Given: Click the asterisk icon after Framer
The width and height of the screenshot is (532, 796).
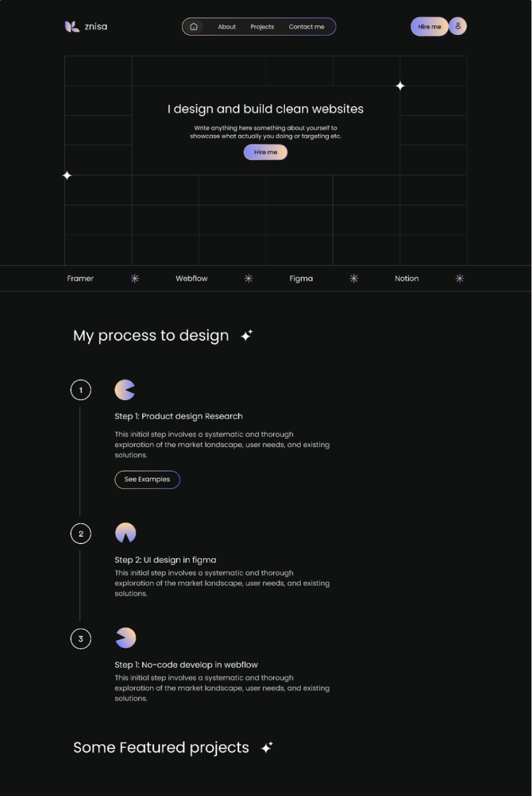Looking at the screenshot, I should tap(135, 278).
